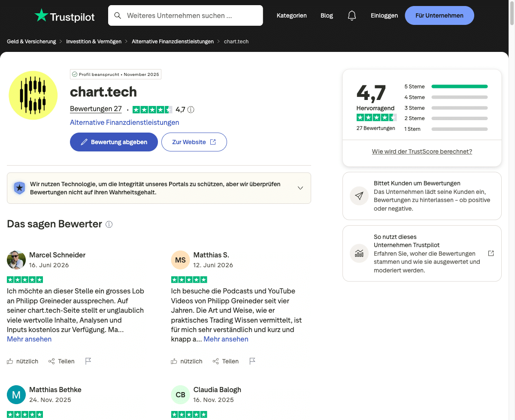
Task: Click chart icon in So nutzt dieses Unternehmen card
Action: [x=359, y=253]
